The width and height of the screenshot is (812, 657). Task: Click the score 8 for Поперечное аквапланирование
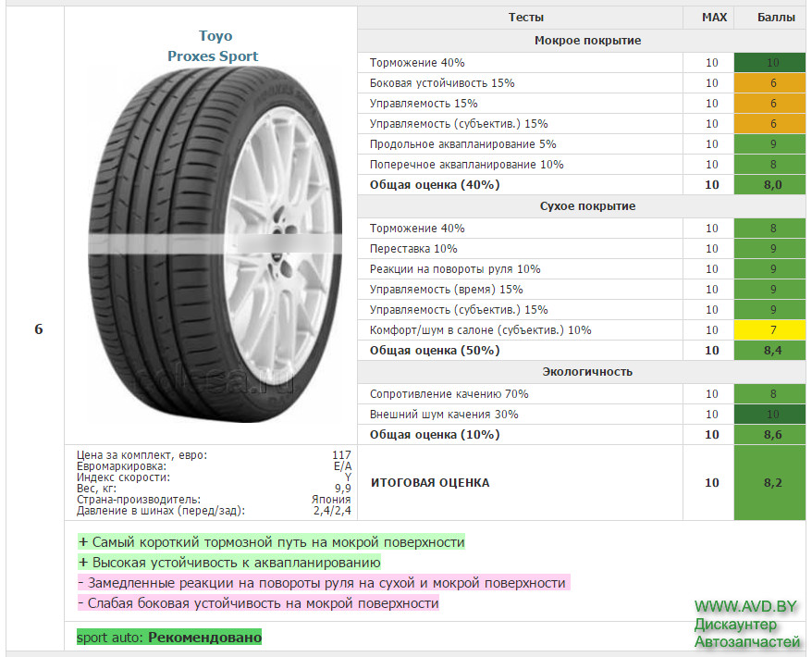(772, 165)
